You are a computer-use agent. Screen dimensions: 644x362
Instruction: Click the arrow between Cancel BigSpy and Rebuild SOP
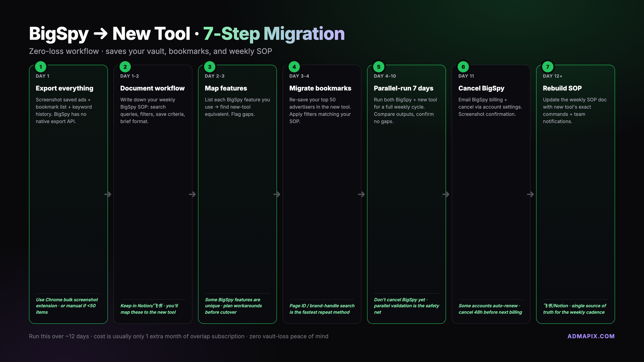click(530, 194)
